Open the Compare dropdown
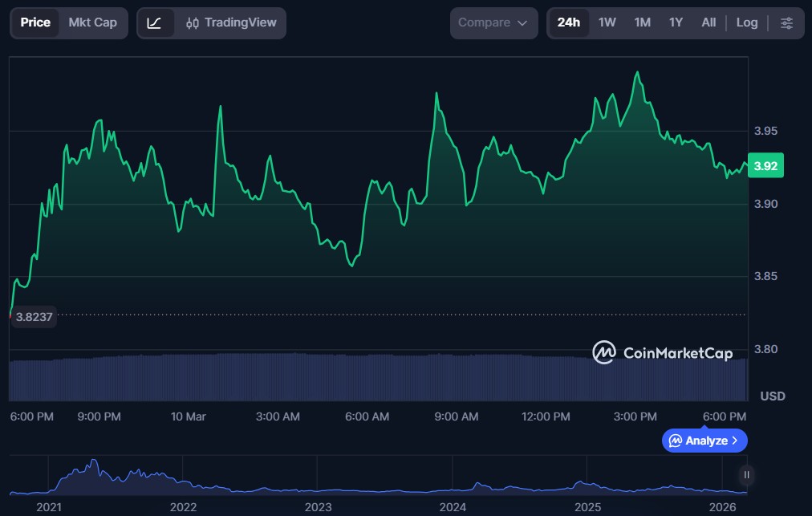Screen dimensions: 812x516 [x=493, y=22]
